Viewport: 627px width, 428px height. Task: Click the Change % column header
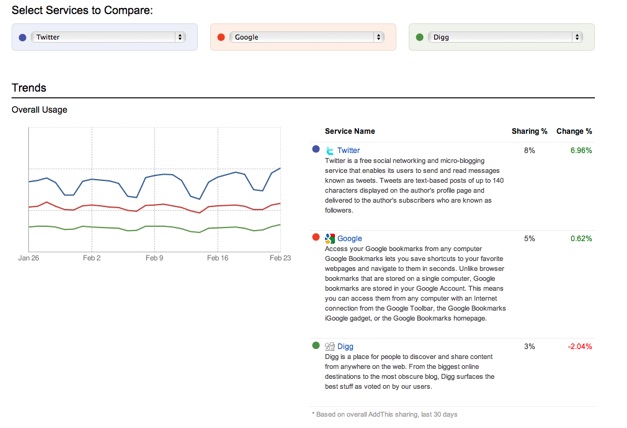(x=574, y=131)
